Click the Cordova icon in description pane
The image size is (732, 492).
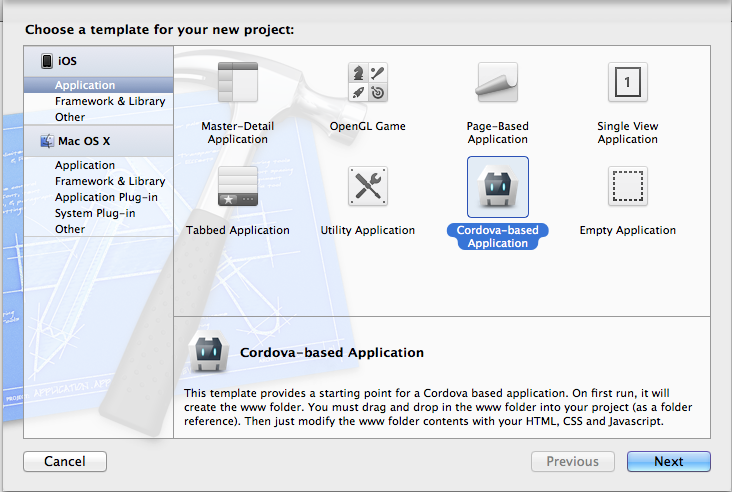209,351
